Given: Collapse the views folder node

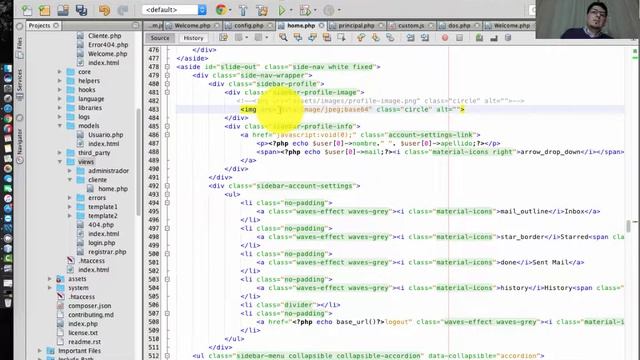Looking at the screenshot, I should tap(60, 162).
